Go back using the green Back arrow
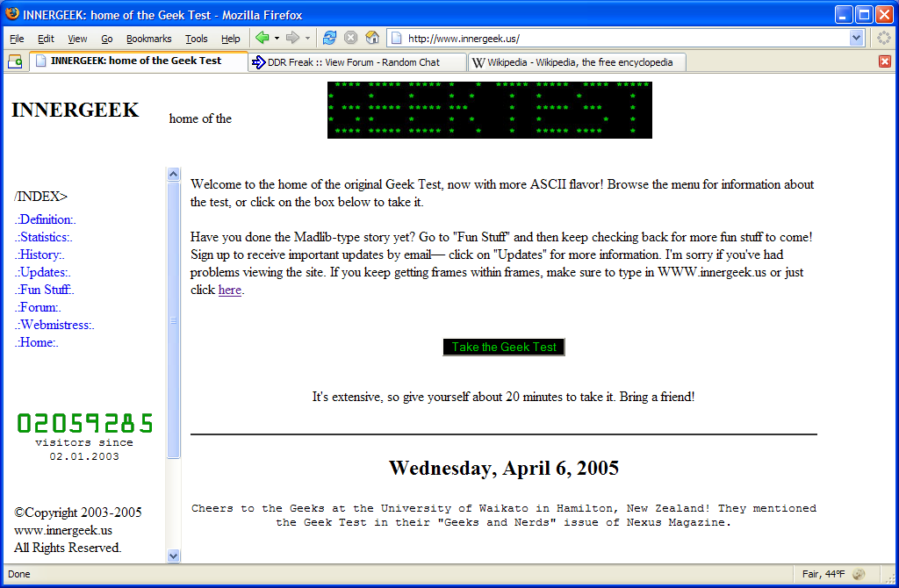Image resolution: width=899 pixels, height=588 pixels. tap(262, 38)
